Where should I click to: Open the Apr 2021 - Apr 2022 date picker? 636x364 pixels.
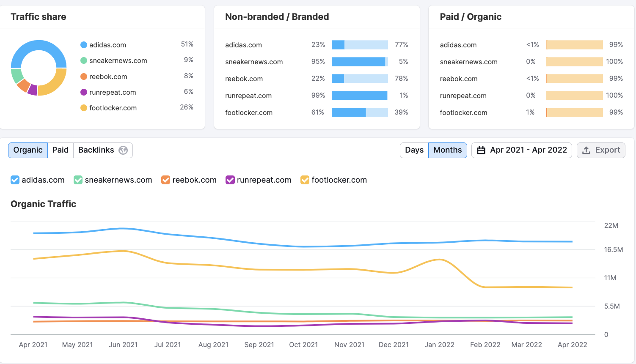[522, 150]
